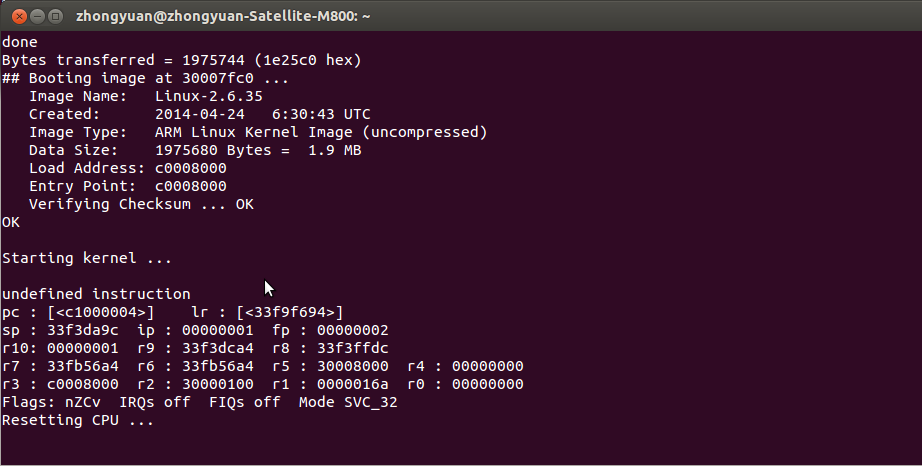Click 'Flags: nZCv' text
Image resolution: width=922 pixels, height=466 pixels.
pyautogui.click(x=51, y=402)
